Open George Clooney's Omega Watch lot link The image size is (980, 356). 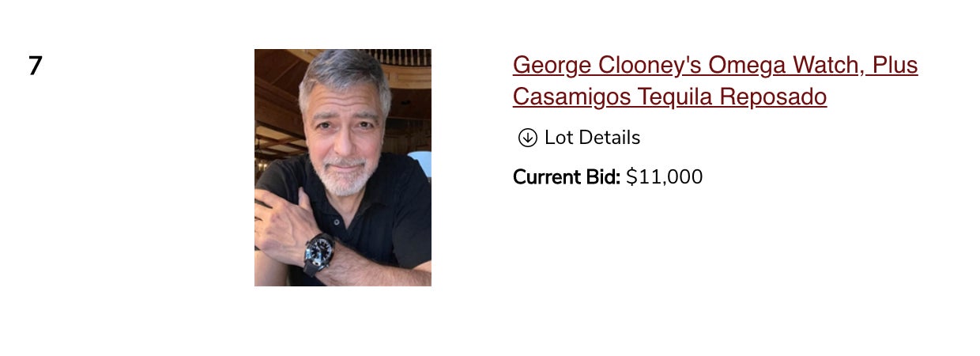[x=714, y=65]
